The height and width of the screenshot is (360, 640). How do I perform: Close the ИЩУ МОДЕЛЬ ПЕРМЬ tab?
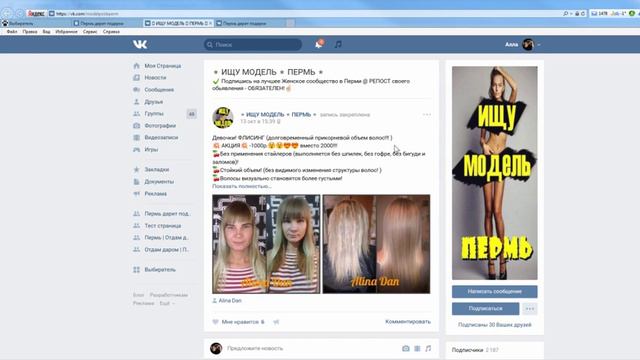click(210, 23)
